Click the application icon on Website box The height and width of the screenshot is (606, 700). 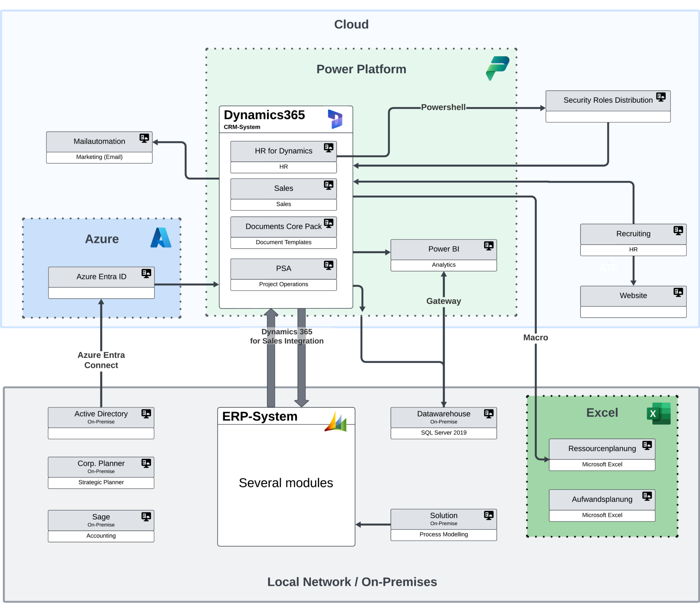(678, 293)
